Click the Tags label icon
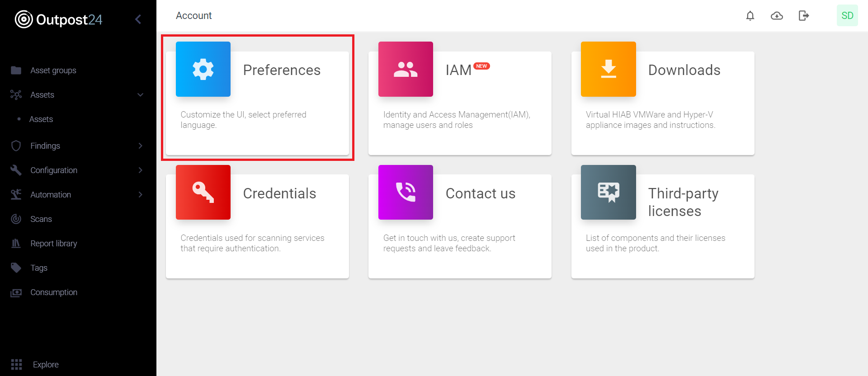This screenshot has height=376, width=868. (x=16, y=268)
